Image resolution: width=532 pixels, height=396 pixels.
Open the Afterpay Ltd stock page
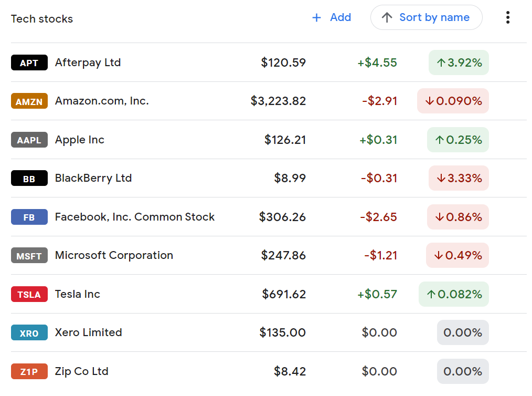tap(88, 62)
